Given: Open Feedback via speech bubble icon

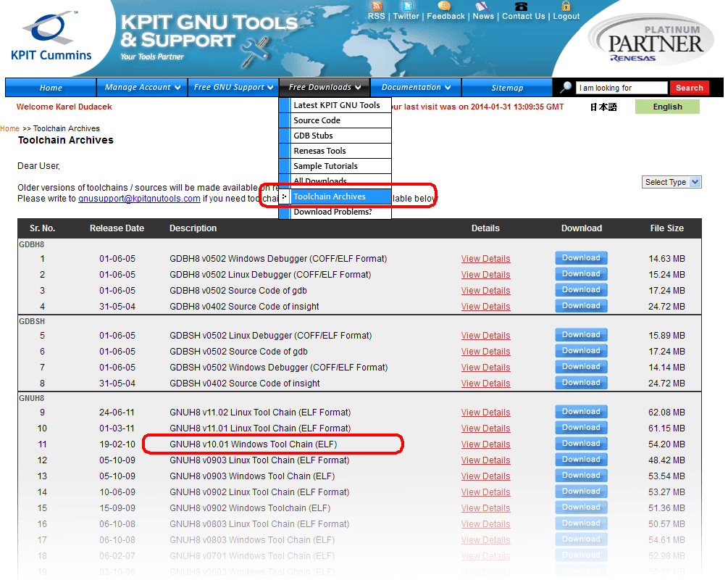Looking at the screenshot, I should click(445, 6).
